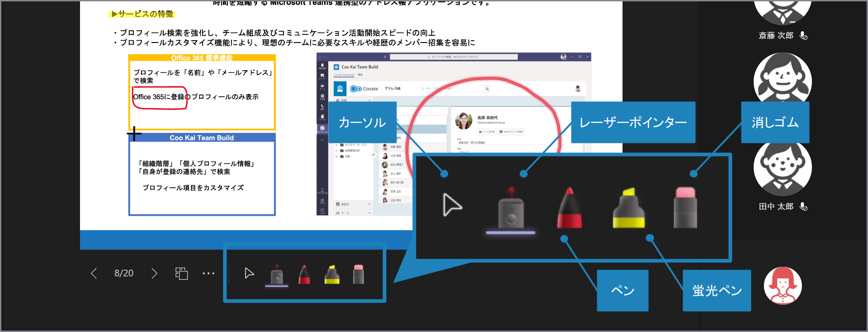Click the mic status icon beside 田中 太郎

[803, 206]
